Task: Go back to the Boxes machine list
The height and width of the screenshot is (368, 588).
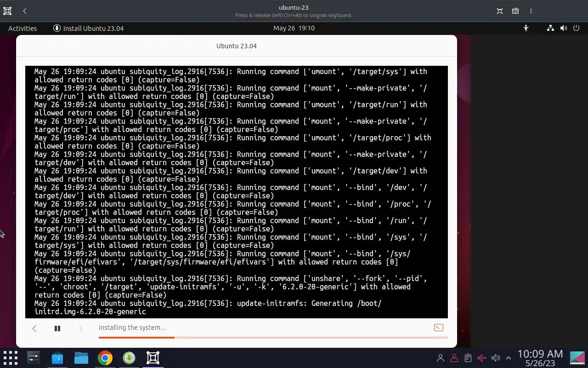Action: coord(25,11)
